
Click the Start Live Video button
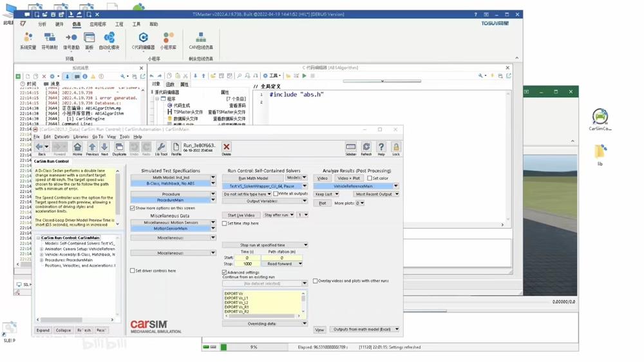[x=241, y=215]
